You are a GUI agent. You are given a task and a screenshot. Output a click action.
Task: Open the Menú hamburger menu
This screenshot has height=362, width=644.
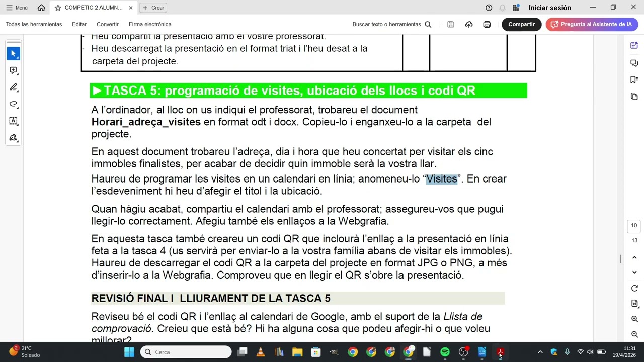(17, 8)
